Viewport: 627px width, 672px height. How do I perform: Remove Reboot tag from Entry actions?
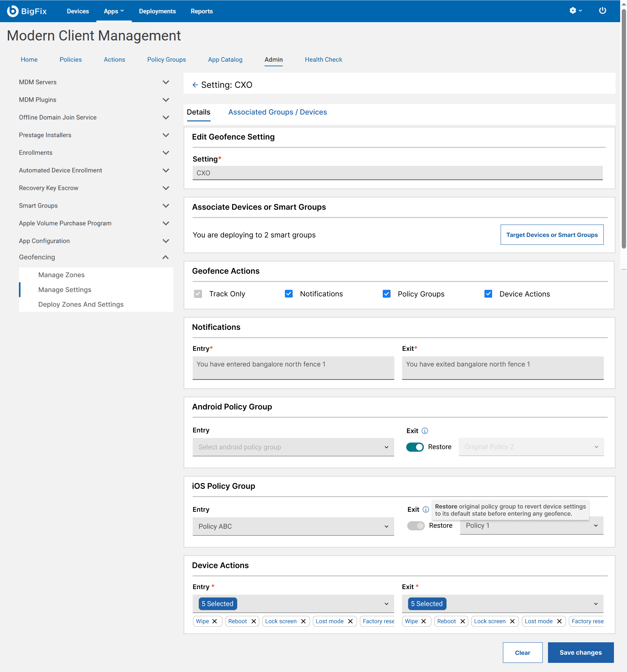pyautogui.click(x=254, y=621)
